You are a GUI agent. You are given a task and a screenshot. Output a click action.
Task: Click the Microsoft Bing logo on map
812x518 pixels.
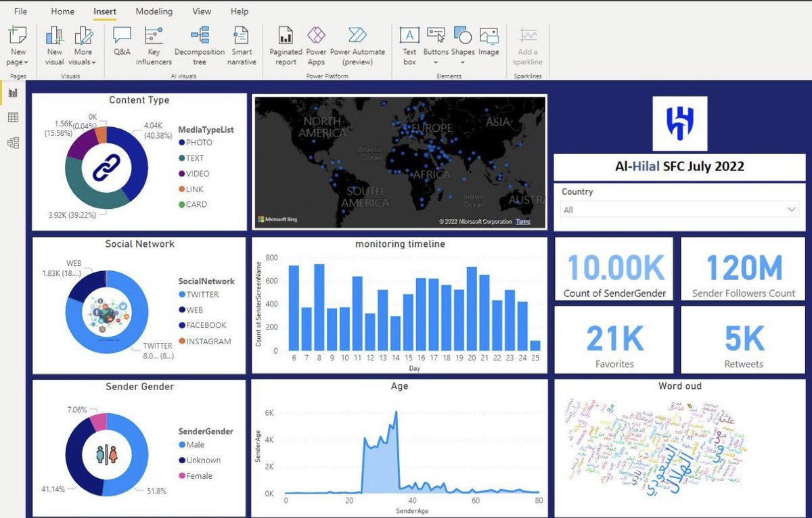click(277, 219)
